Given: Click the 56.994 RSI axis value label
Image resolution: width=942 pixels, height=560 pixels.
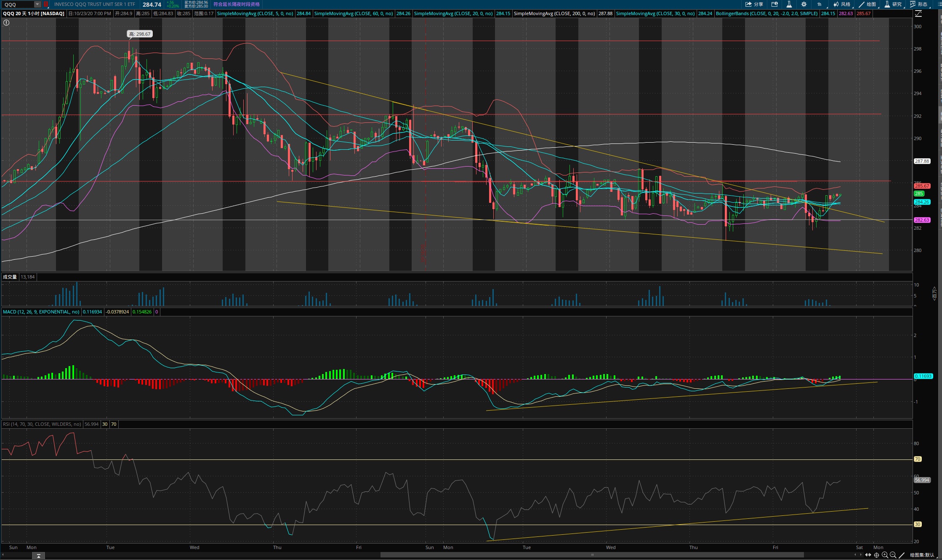Looking at the screenshot, I should click(922, 480).
